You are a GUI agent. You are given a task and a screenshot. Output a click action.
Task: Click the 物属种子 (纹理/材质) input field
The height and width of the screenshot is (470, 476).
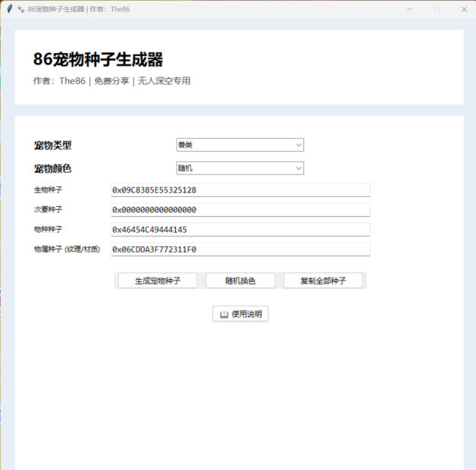click(x=240, y=249)
